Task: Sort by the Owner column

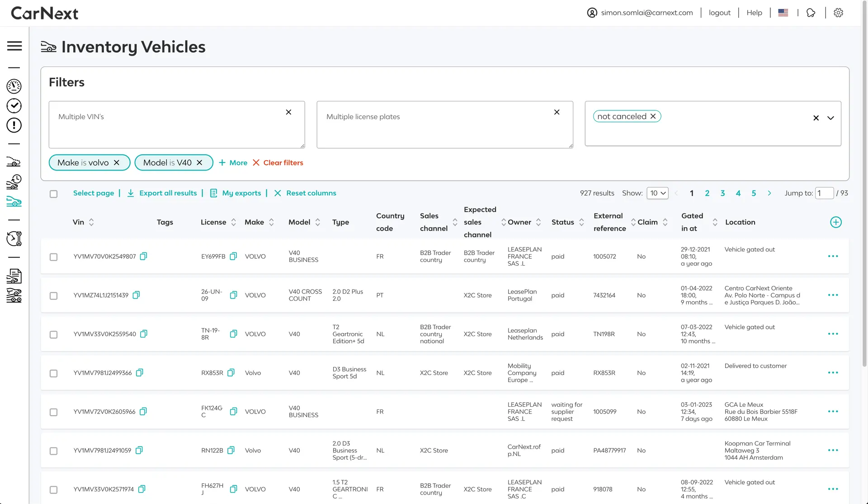Action: [x=538, y=222]
